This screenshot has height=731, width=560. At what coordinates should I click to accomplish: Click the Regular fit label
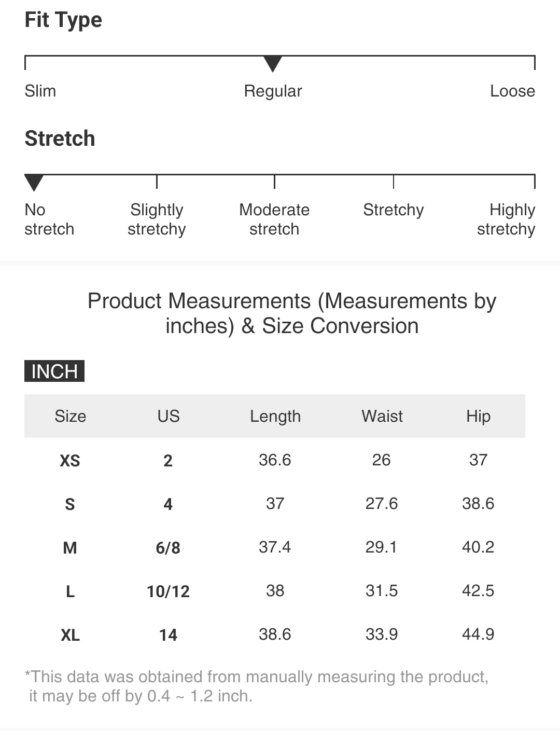pos(273,91)
